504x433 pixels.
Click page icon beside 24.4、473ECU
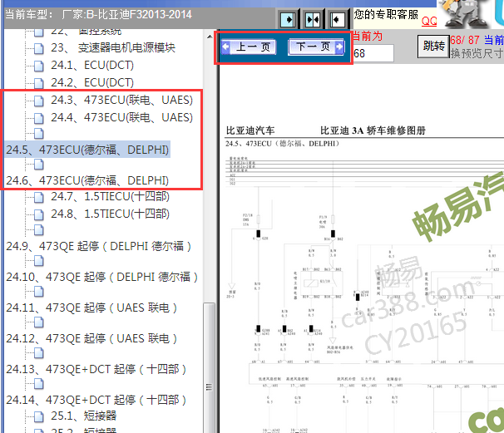click(39, 118)
